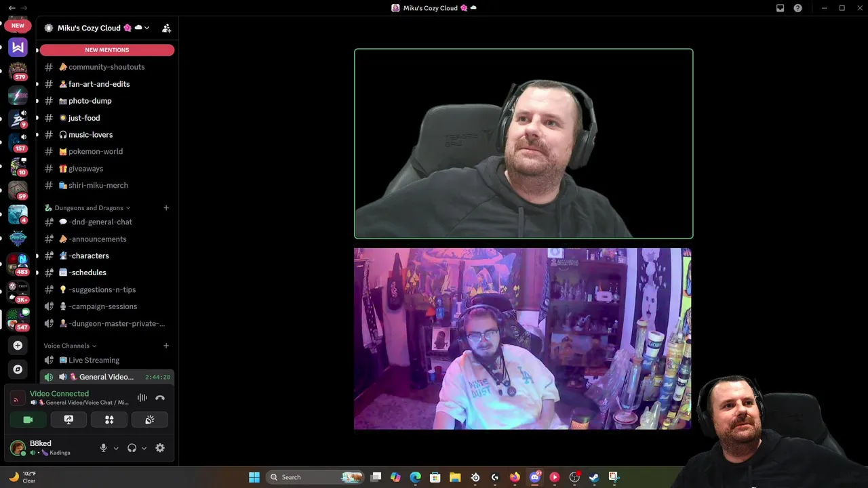Open the purple W server icon
The width and height of the screenshot is (868, 488).
click(18, 47)
